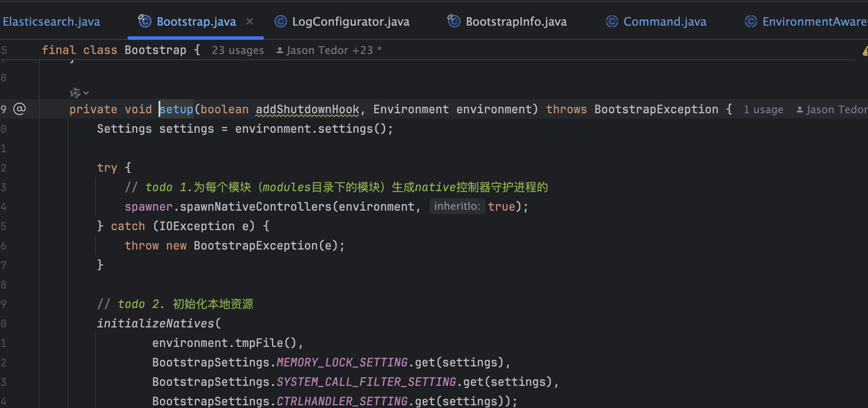Select the Bootstrap.java tab

click(196, 22)
